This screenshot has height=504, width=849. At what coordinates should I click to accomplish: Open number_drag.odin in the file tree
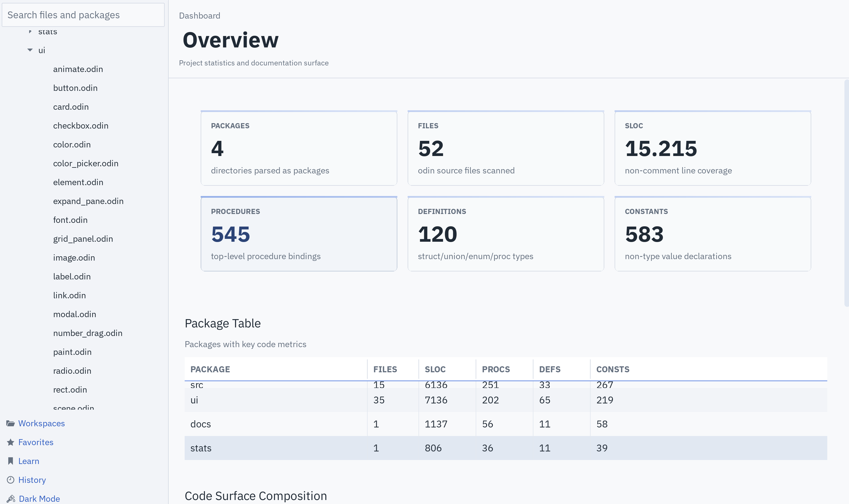(x=88, y=333)
